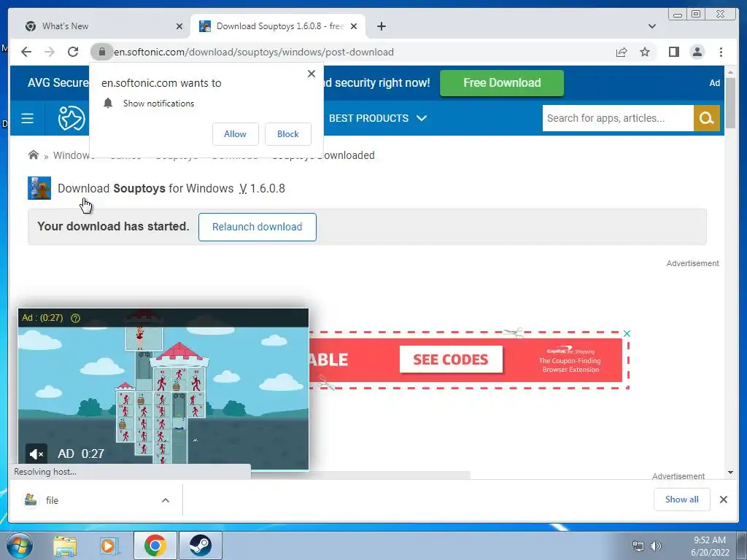Click the forward navigation arrow

(50, 52)
